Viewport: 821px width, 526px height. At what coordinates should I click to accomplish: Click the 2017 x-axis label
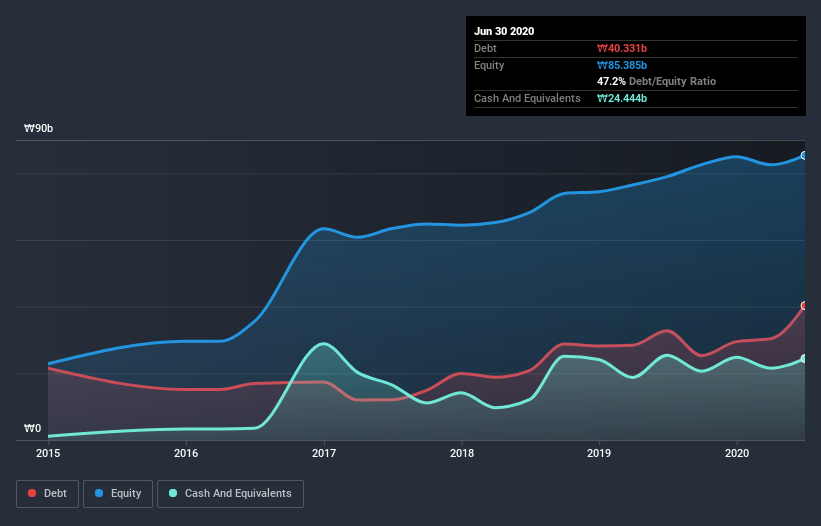(324, 453)
